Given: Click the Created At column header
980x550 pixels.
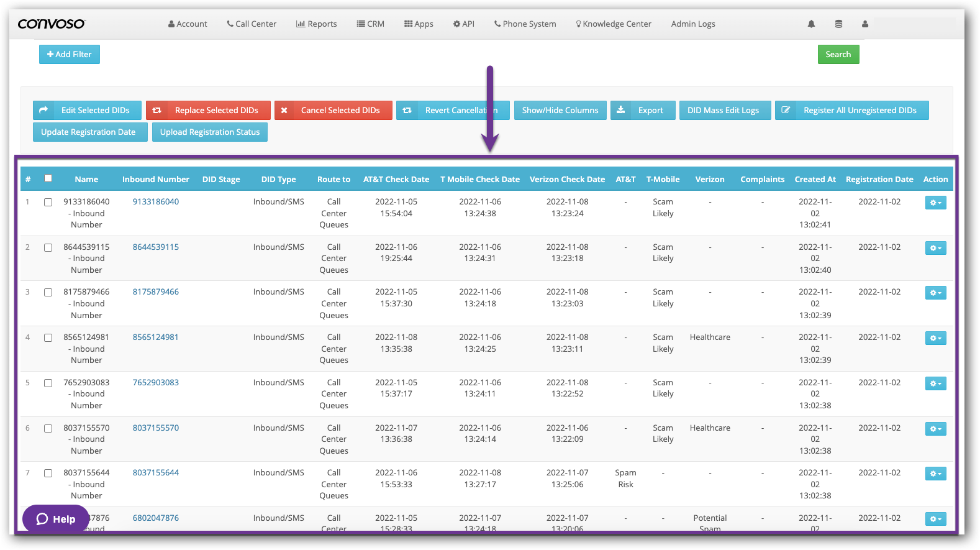Looking at the screenshot, I should 815,179.
